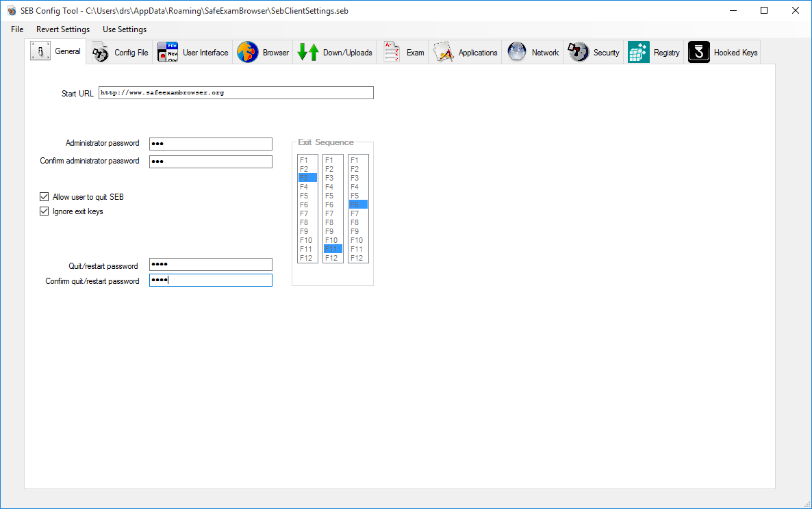The width and height of the screenshot is (812, 509).
Task: Open the Hooked Keys tab
Action: [x=723, y=52]
